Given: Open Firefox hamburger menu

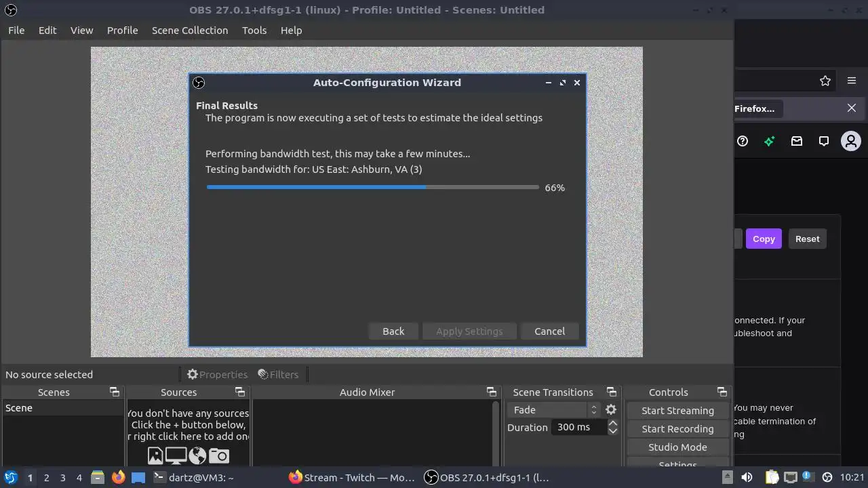Looking at the screenshot, I should coord(852,81).
